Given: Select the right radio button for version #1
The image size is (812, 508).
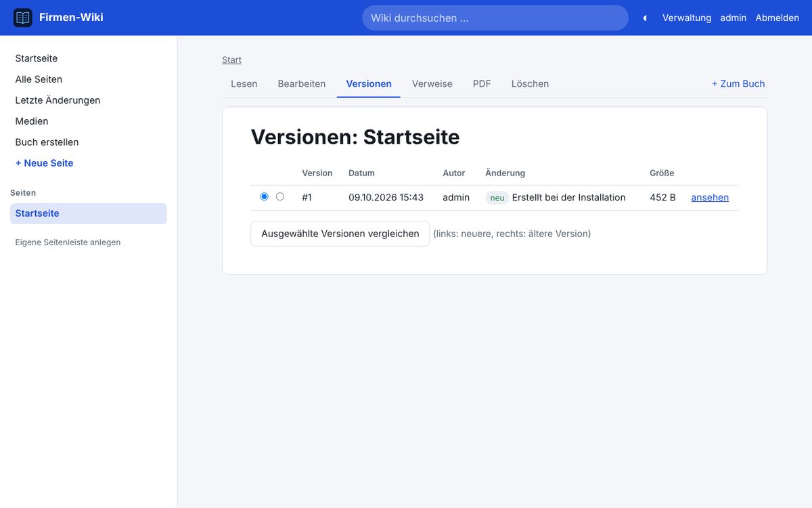Looking at the screenshot, I should click(x=280, y=196).
